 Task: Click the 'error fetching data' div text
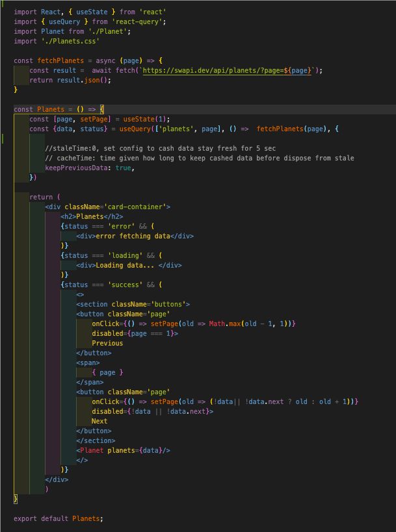[x=133, y=236]
